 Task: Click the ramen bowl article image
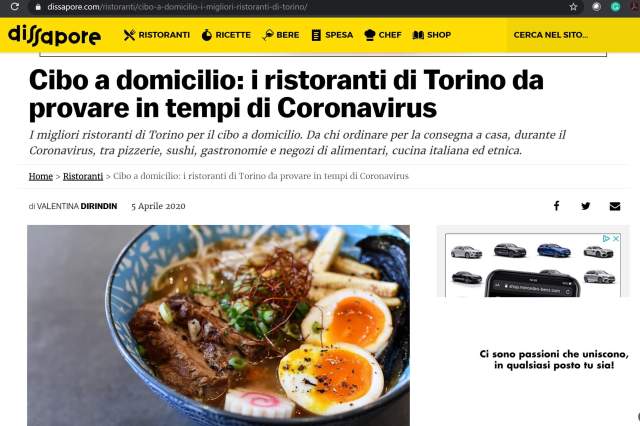[x=218, y=325]
